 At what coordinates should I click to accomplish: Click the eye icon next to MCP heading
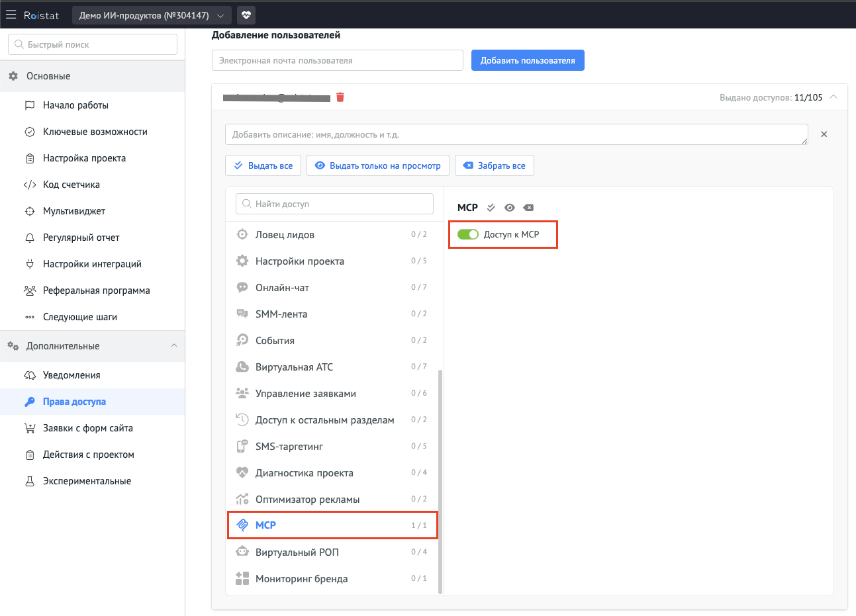point(510,208)
